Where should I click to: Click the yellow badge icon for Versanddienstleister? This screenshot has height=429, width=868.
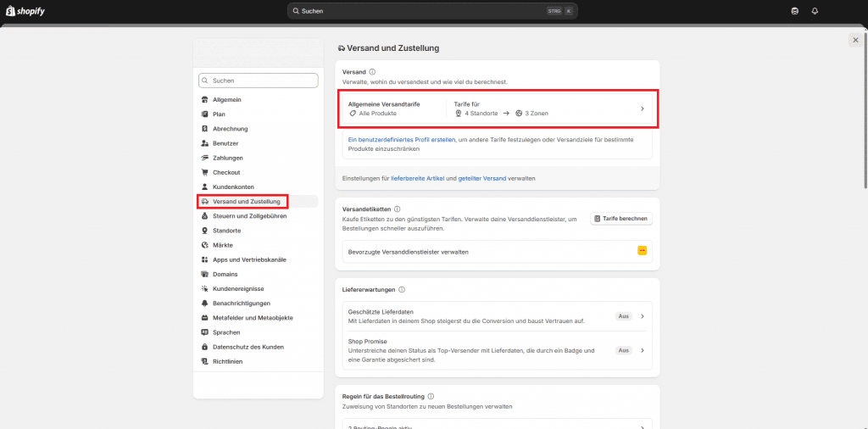642,251
